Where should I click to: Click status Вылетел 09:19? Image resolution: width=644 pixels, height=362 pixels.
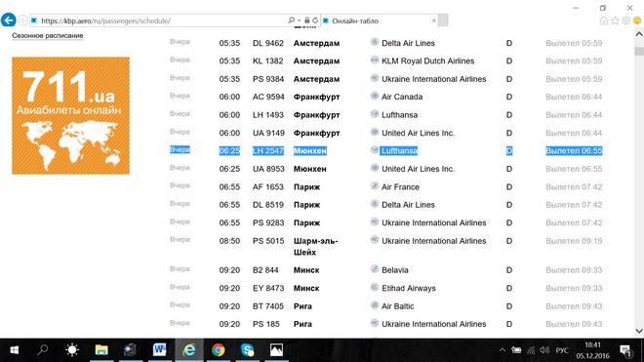coord(574,241)
